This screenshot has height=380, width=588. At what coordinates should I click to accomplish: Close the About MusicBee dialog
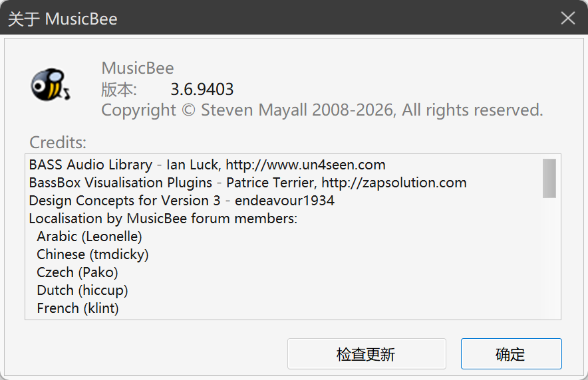pos(568,17)
